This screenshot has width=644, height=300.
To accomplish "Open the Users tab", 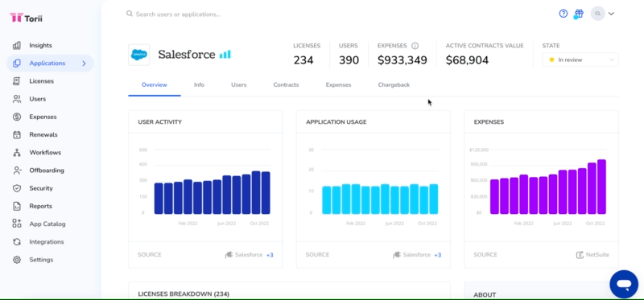I will click(238, 85).
